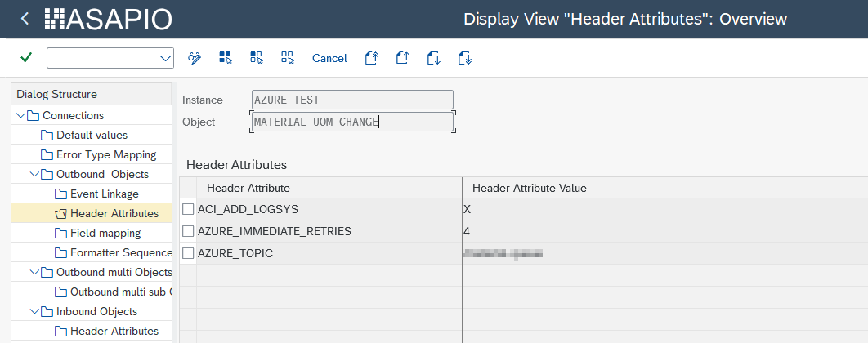The height and width of the screenshot is (343, 868).
Task: Jump to first page icon
Action: [x=371, y=57]
